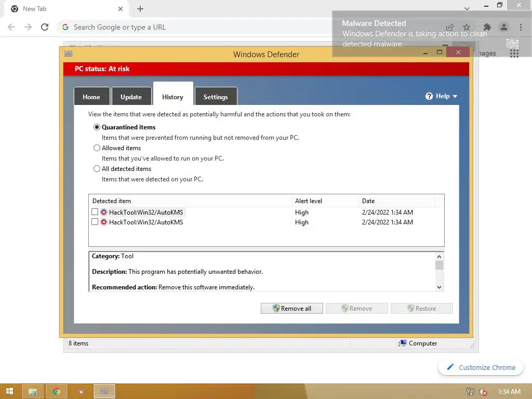Click the Malware Detected notification
The image size is (532, 399).
point(432,34)
